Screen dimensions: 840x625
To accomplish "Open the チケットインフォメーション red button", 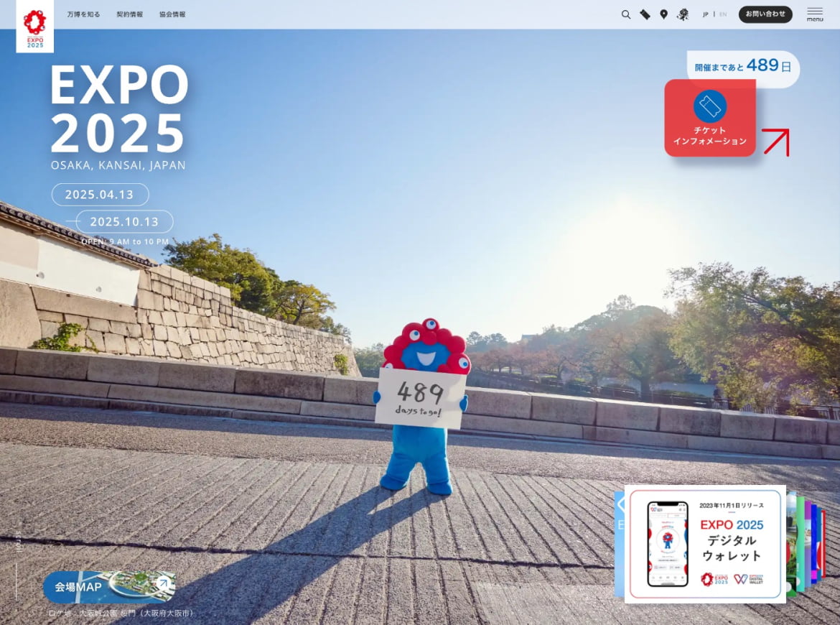I will point(710,118).
